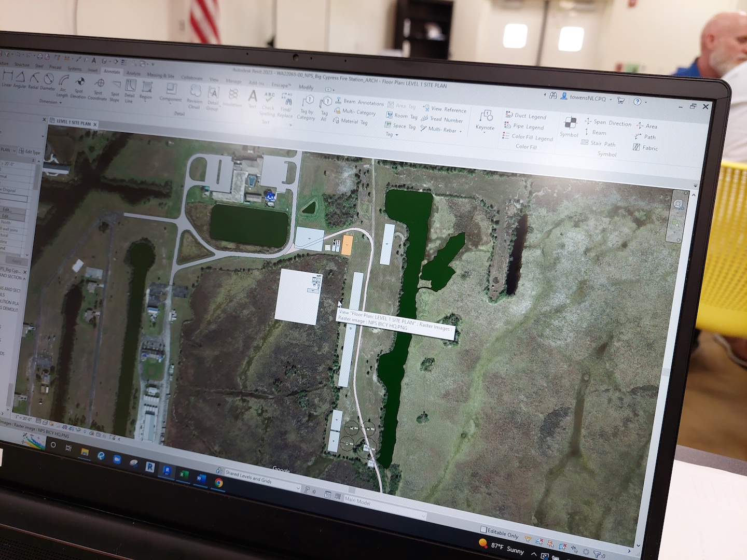This screenshot has height=560, width=747.
Task: Open Excel from the taskbar
Action: pos(183,474)
